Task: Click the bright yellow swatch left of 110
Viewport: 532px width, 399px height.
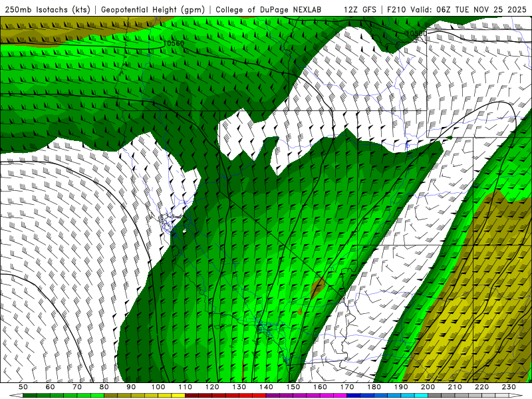Action: point(178,396)
